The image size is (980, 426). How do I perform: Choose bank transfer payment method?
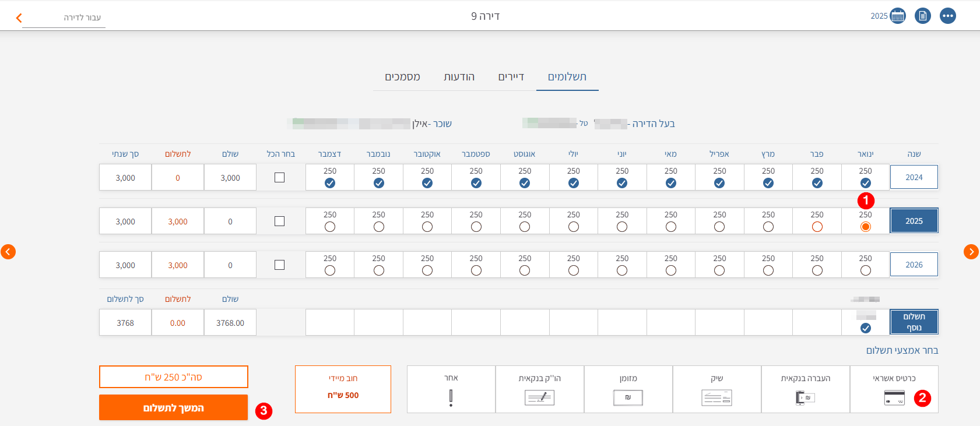(x=805, y=389)
